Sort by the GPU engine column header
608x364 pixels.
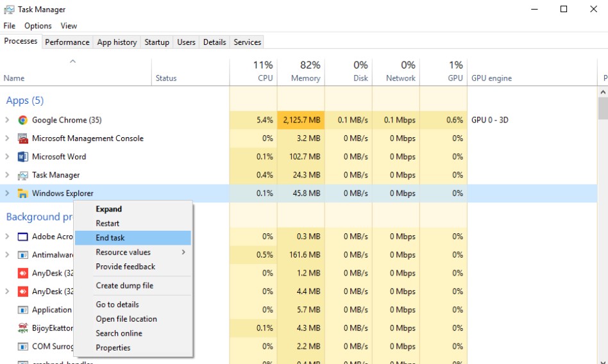[532, 72]
